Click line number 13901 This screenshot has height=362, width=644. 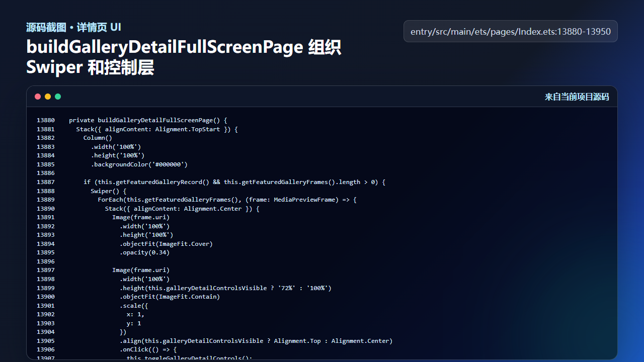point(46,306)
